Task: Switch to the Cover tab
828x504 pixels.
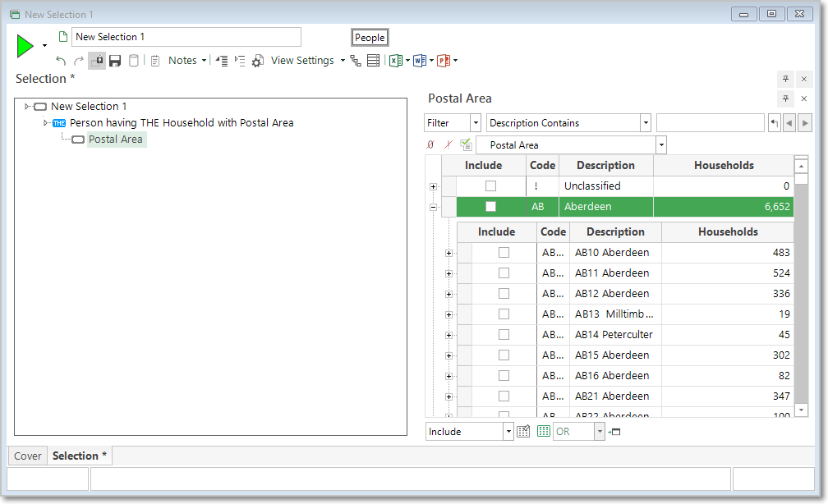Action: point(27,456)
